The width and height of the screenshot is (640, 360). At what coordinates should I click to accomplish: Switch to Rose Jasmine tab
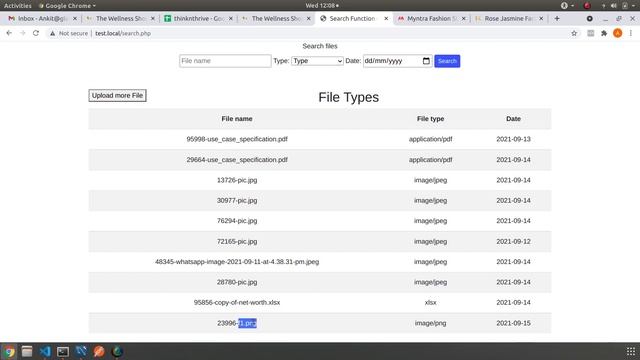tap(509, 18)
